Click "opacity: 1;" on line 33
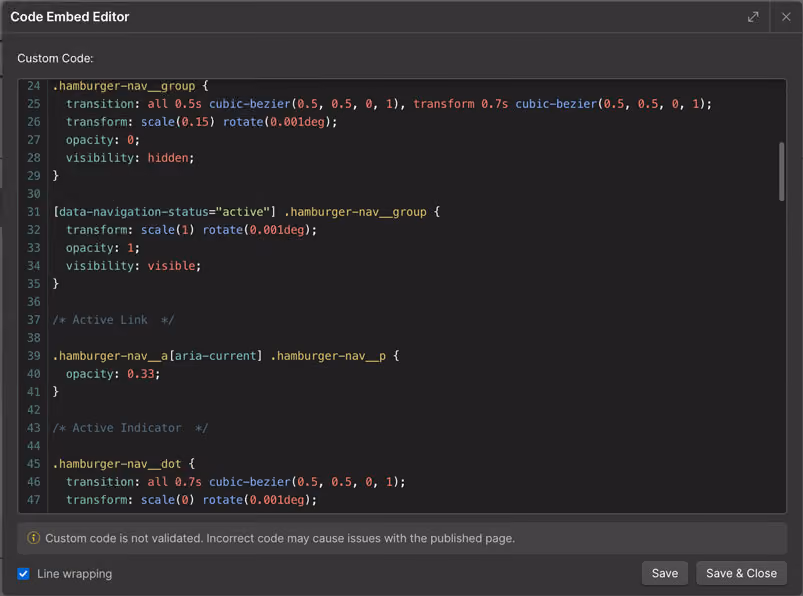 coord(102,248)
